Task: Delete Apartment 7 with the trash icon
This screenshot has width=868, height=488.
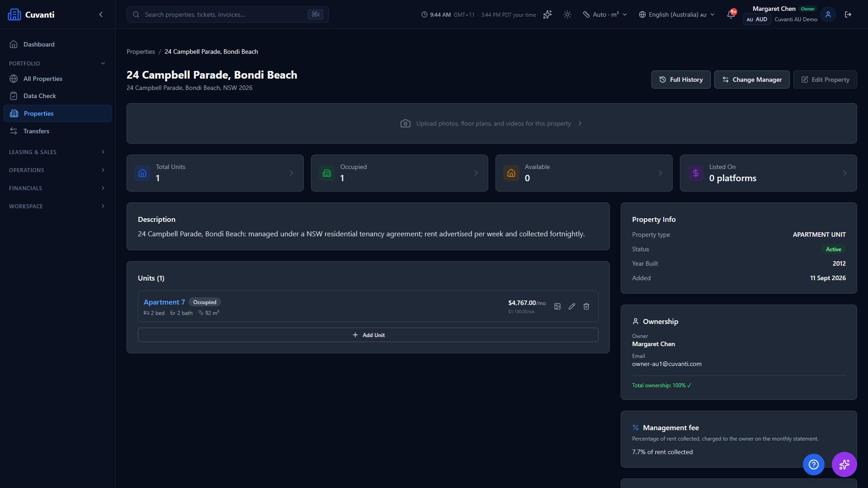Action: tap(586, 306)
